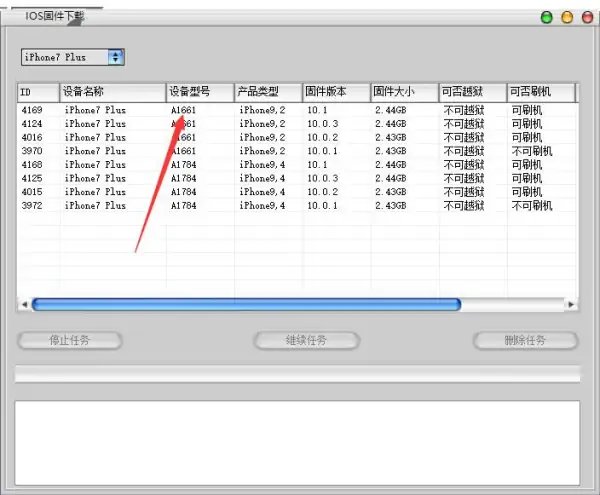Viewport: 600px width, 495px height.
Task: Select the row with ID 4015
Action: [x=297, y=192]
